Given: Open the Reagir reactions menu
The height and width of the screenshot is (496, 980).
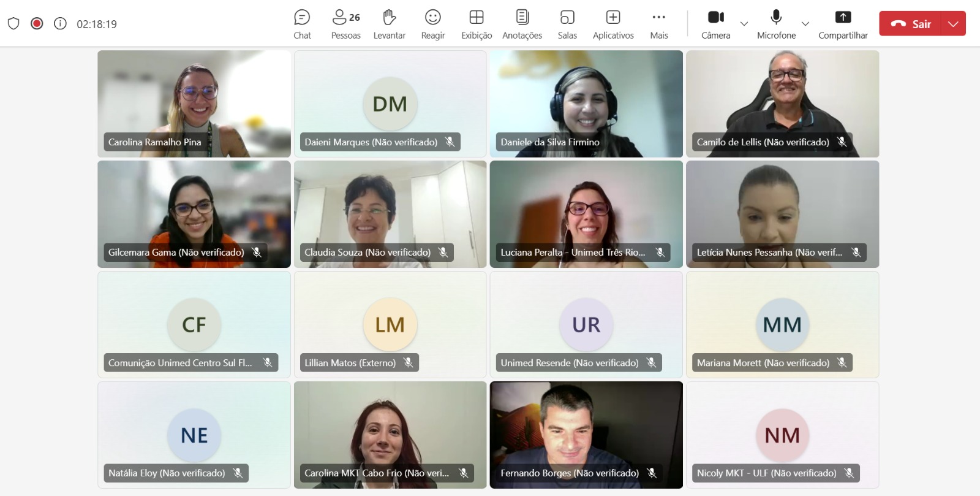Looking at the screenshot, I should pos(433,24).
